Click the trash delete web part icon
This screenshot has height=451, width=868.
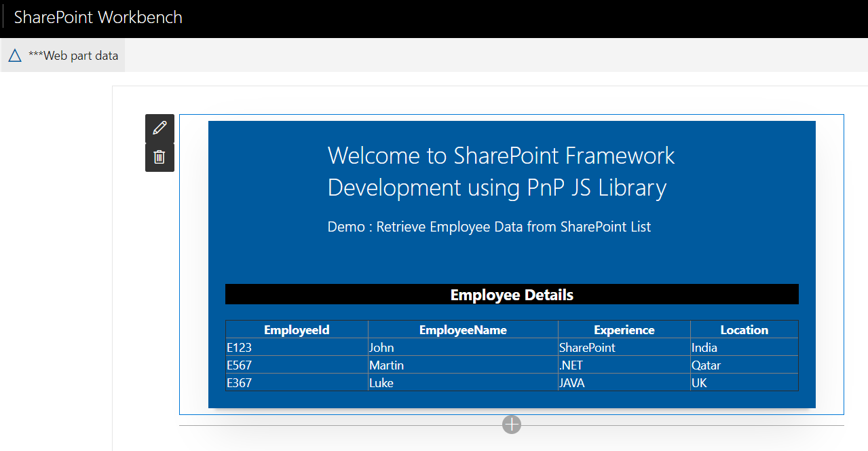159,158
